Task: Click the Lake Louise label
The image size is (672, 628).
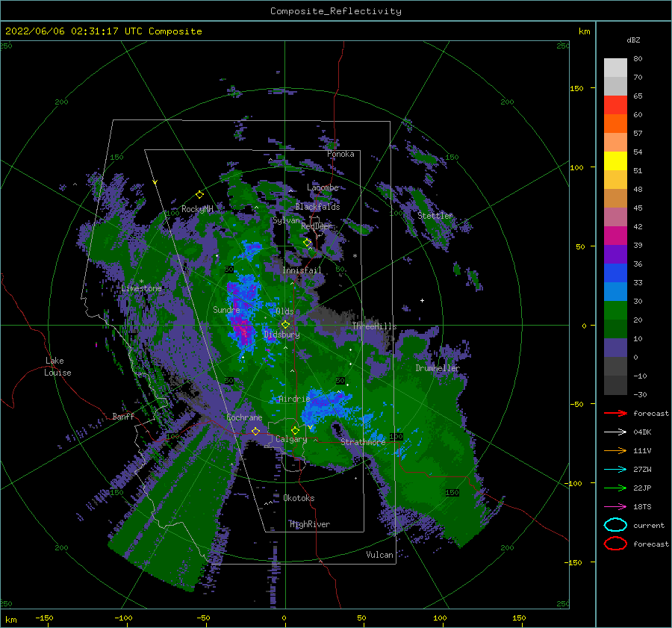Action: tap(57, 367)
